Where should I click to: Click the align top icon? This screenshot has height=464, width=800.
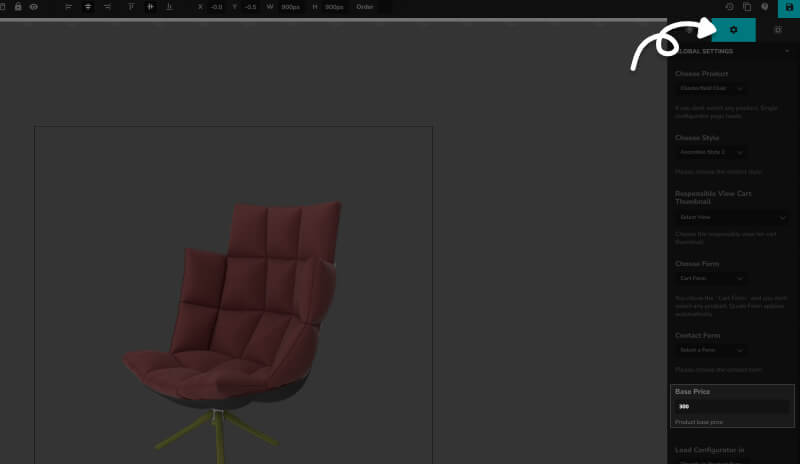click(131, 7)
